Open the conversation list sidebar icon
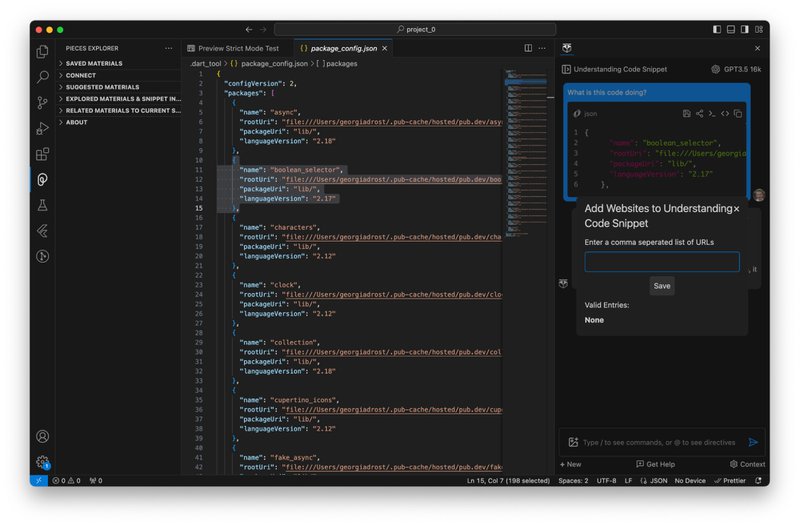 click(566, 69)
